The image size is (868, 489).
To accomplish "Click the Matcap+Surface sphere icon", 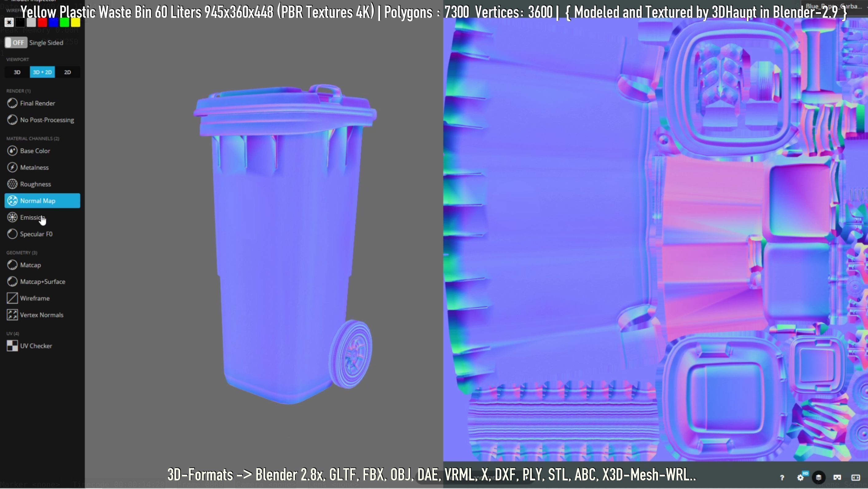I will pos(13,282).
